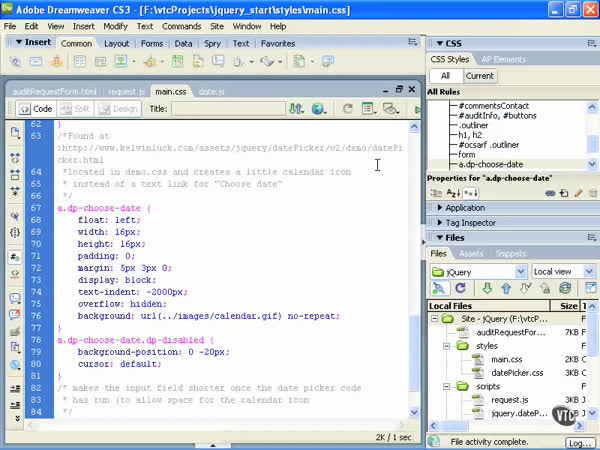This screenshot has height=450, width=600.
Task: Click Connect to remote host icon
Action: click(x=439, y=288)
